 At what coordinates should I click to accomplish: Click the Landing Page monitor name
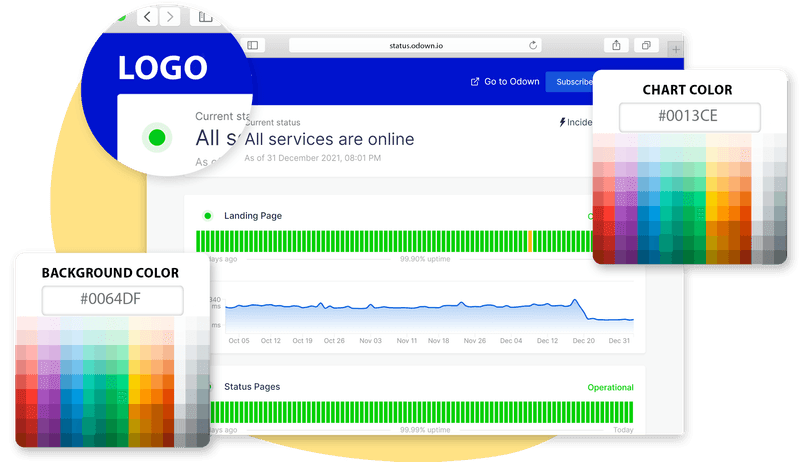point(253,216)
